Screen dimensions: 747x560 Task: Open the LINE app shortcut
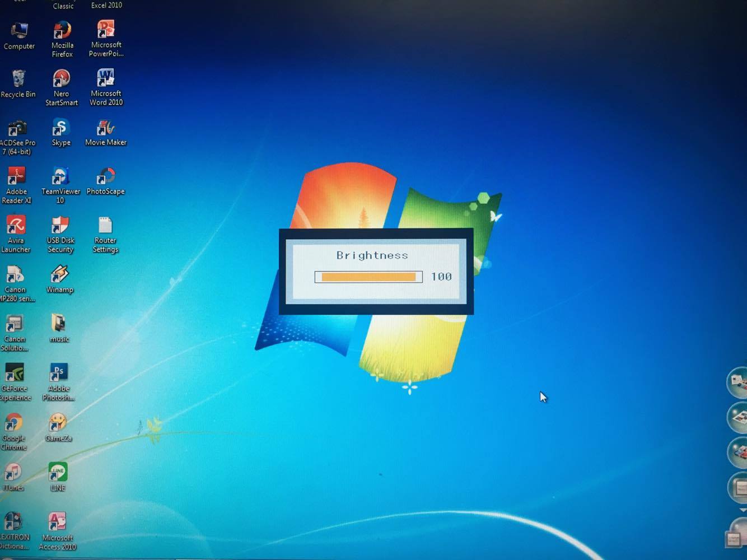58,477
